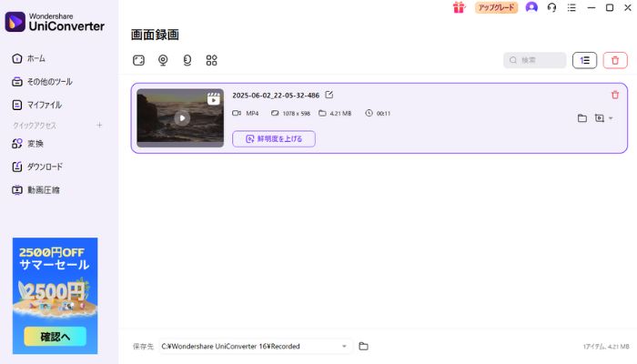
Task: Open the screen recorder tool icon
Action: click(138, 61)
